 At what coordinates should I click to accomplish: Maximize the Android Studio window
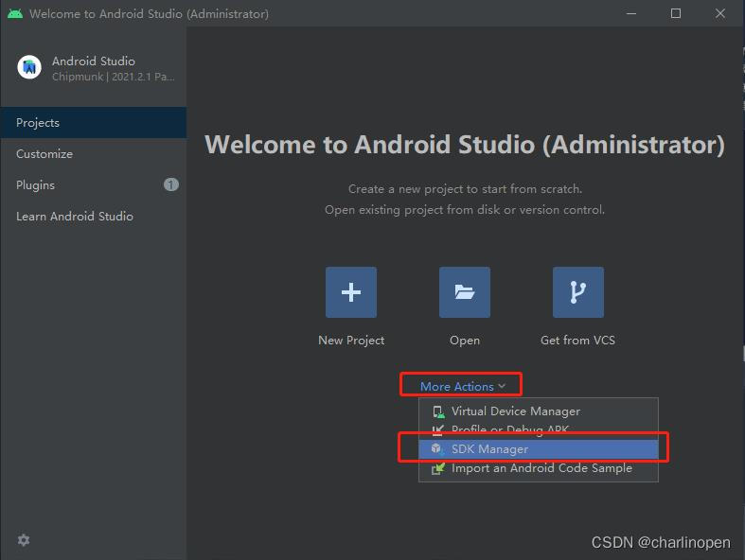point(676,13)
